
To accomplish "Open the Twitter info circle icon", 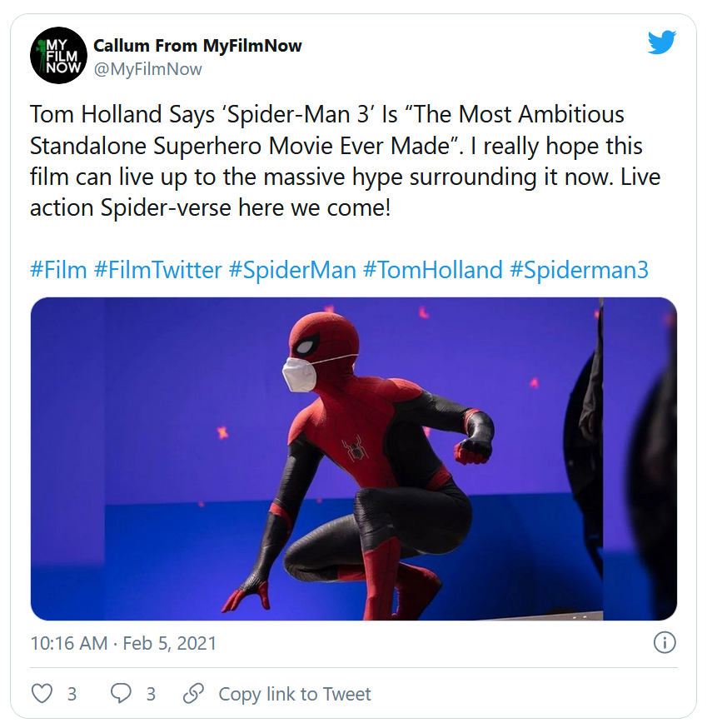I will pyautogui.click(x=664, y=643).
